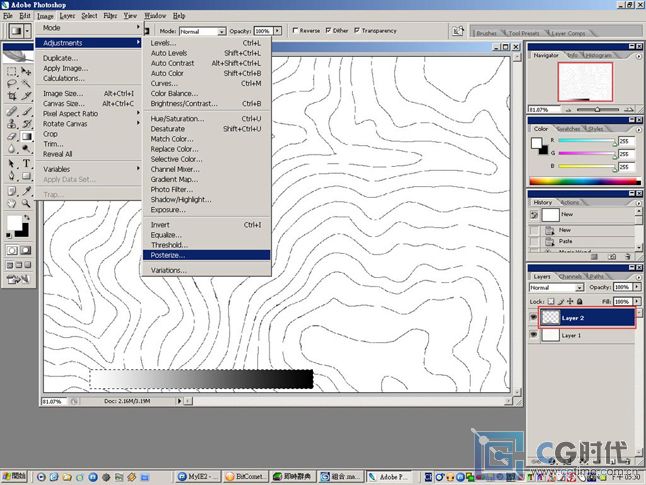Click the color ramp spectrum bar
Screen dimensions: 646x485
[x=585, y=181]
